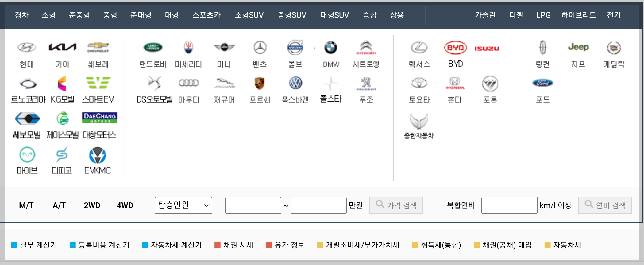Choose the Lincoln (링컨) logo
This screenshot has height=265, width=644.
point(542,47)
